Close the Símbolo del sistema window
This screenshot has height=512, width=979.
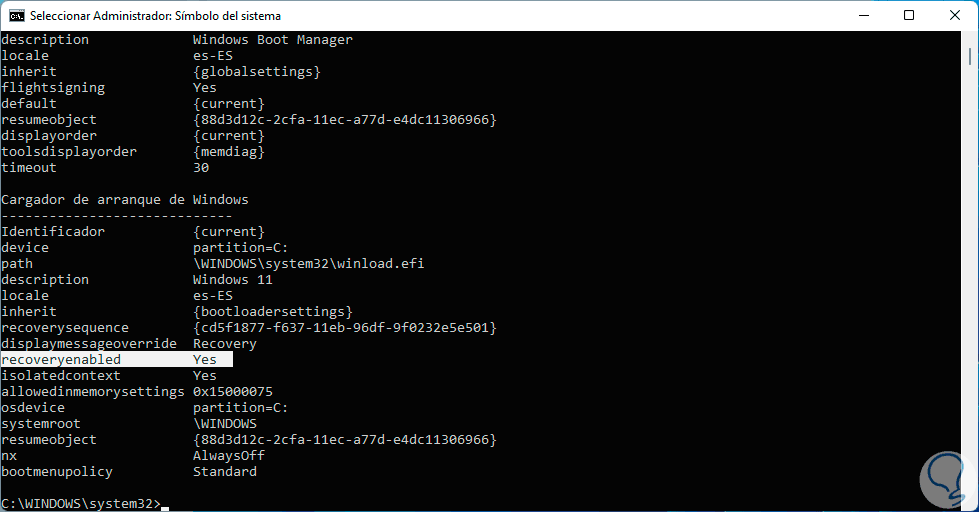coord(955,15)
